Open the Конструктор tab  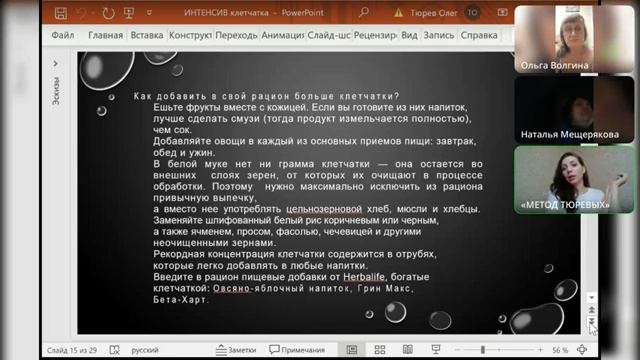(x=190, y=36)
